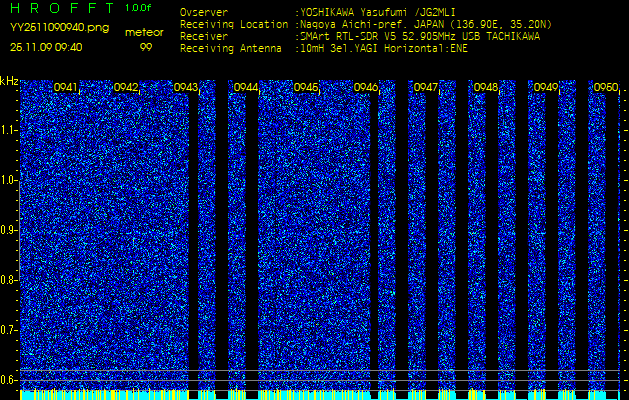The height and width of the screenshot is (400, 629).
Task: Click the 0.8 kHz axis tick
Action: click(9, 280)
